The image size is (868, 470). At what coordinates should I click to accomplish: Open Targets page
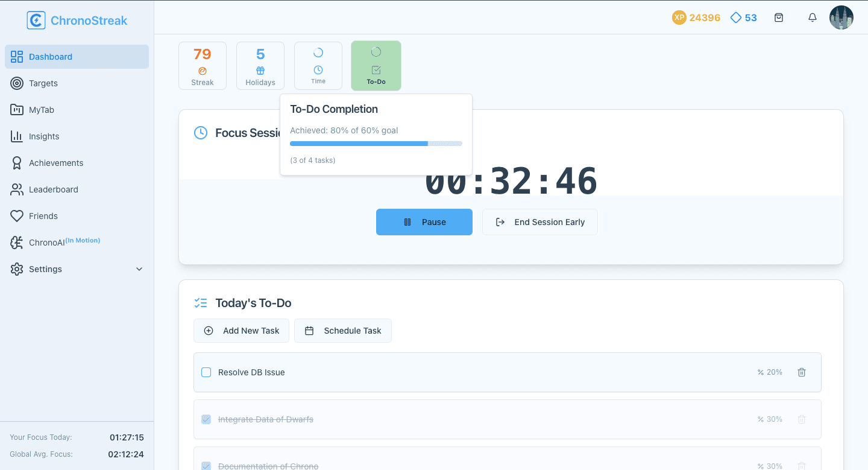77,83
